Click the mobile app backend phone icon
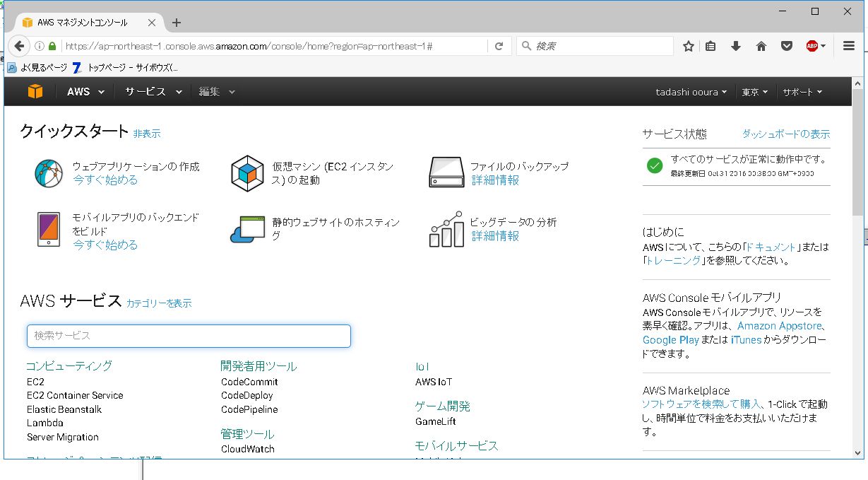 click(x=49, y=230)
